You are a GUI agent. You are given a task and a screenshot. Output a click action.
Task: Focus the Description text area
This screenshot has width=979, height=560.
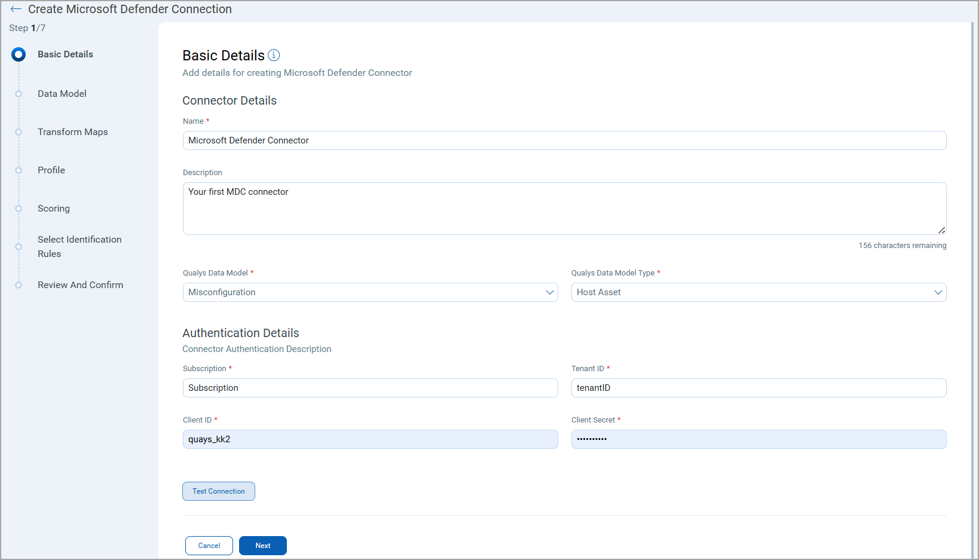click(564, 208)
